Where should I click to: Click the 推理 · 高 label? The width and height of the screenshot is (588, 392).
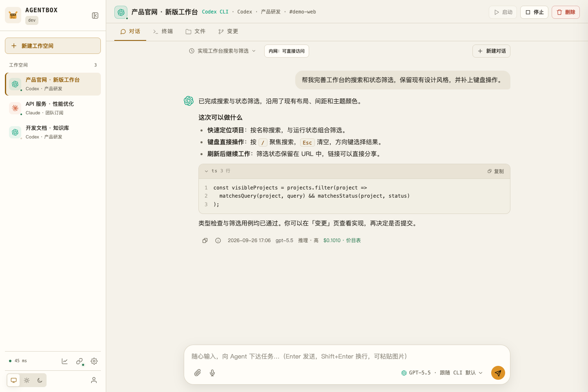click(308, 241)
